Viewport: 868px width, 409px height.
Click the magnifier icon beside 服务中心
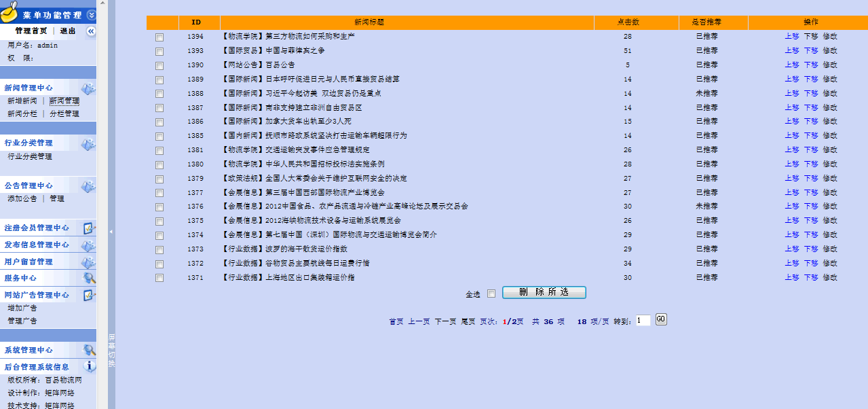[x=89, y=278]
